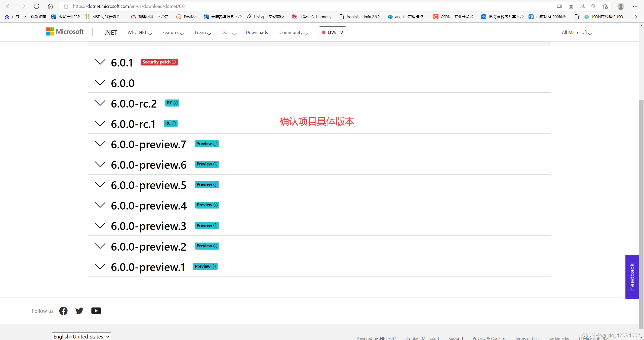Screen dimensions: 644x340
Task: Expand the 6.0.0-preview.5 section
Action: pos(100,185)
